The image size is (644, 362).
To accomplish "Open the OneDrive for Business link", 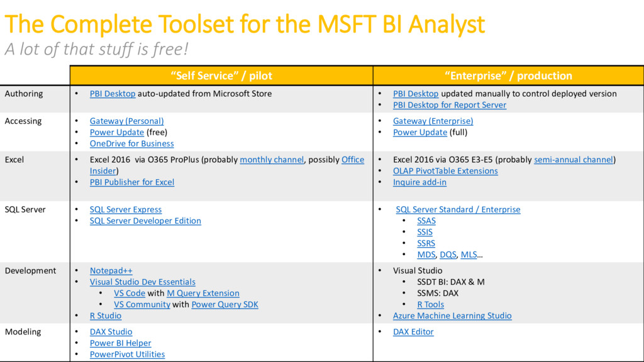I will pyautogui.click(x=132, y=144).
